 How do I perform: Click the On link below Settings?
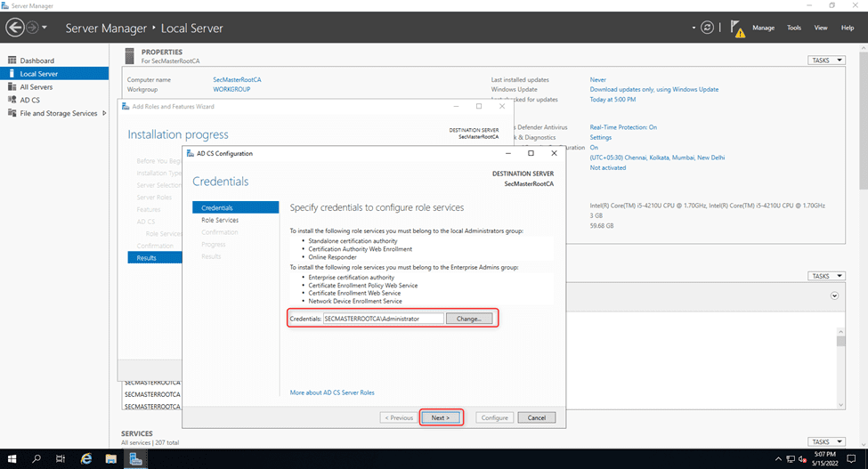pyautogui.click(x=594, y=148)
